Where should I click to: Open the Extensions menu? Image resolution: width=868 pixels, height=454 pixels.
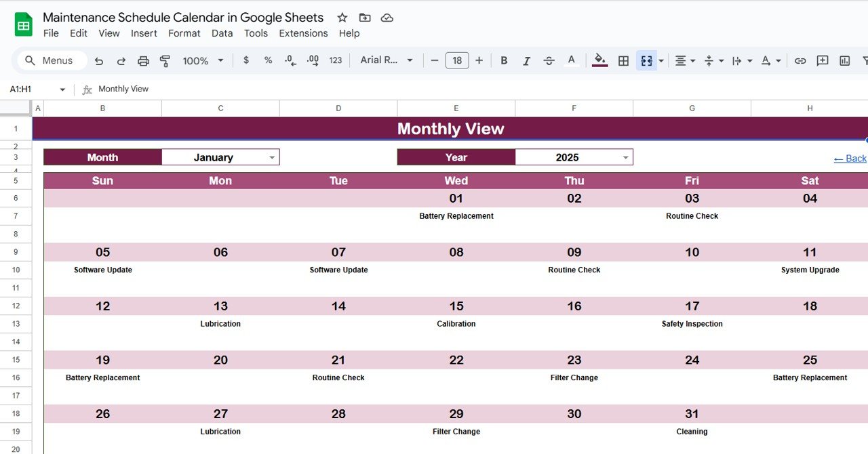[303, 33]
